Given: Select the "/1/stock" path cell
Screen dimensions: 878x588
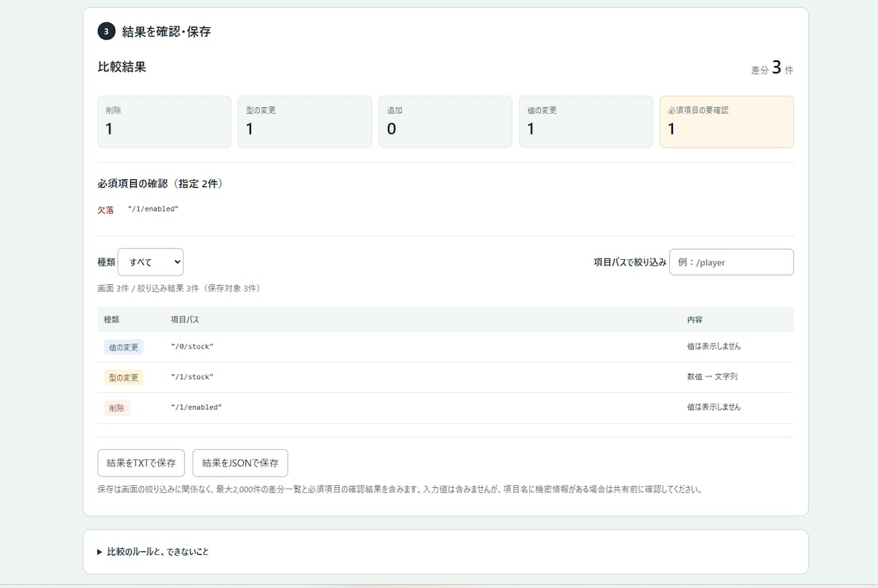Looking at the screenshot, I should [x=192, y=377].
